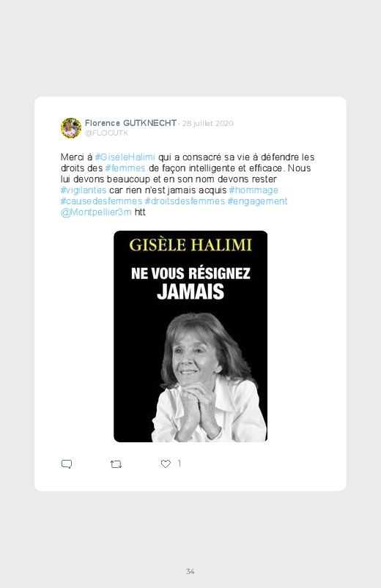
Task: Open the #femmes hashtag
Action: [125, 168]
